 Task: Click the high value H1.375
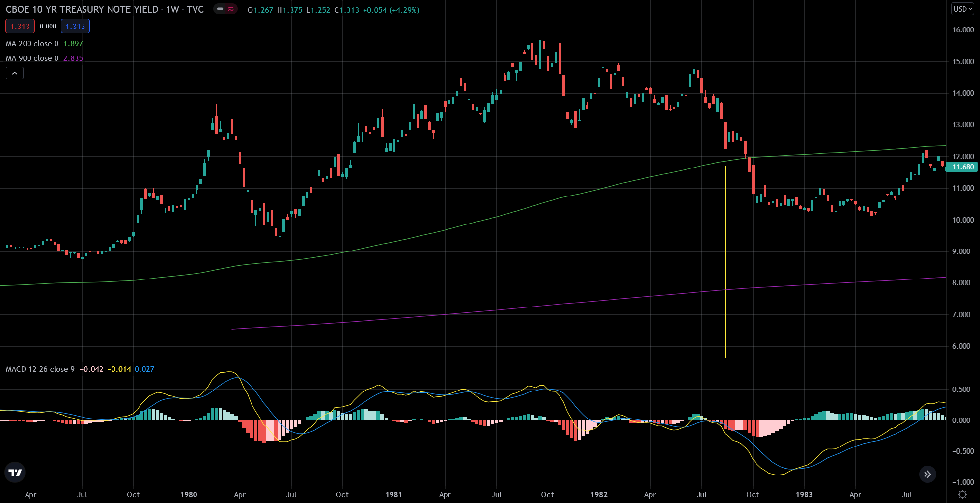[289, 10]
